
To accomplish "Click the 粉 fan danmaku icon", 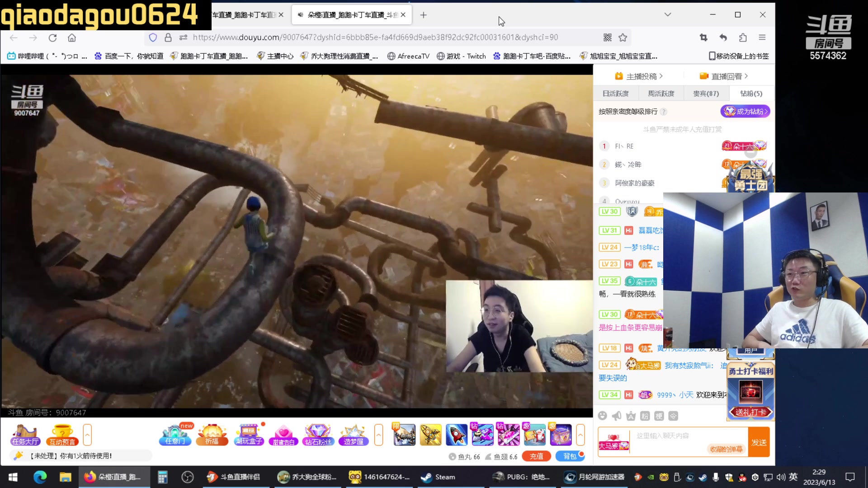I will point(645,416).
